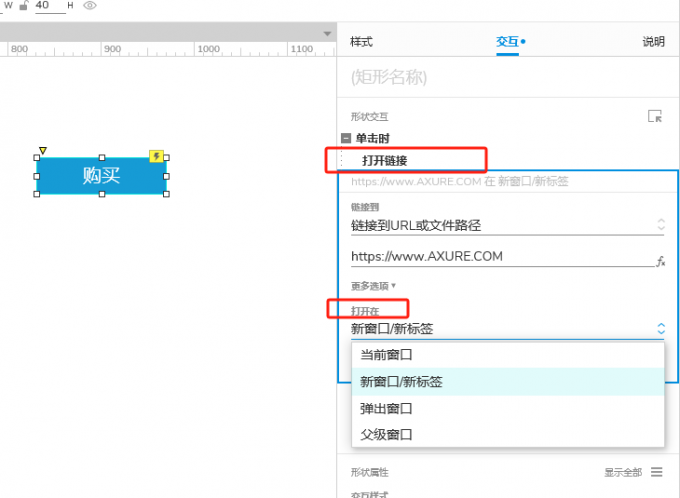The width and height of the screenshot is (680, 498).
Task: Switch to the 交互 tab
Action: 507,42
